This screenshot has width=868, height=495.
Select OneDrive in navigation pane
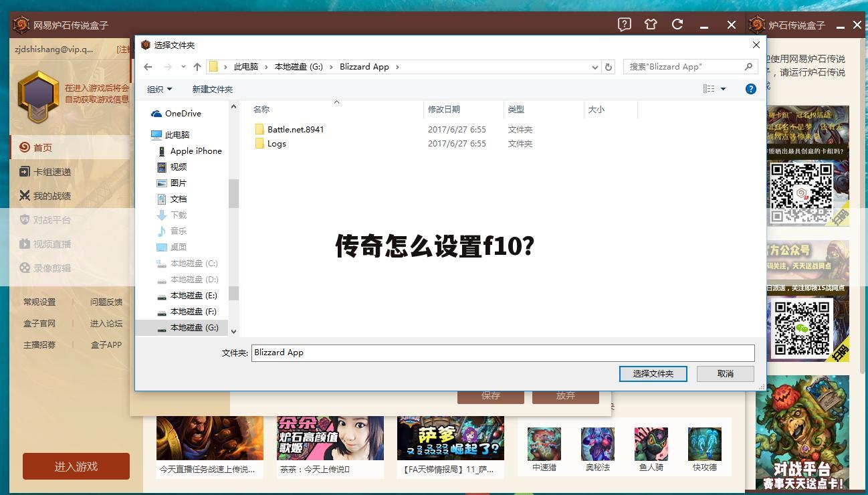click(x=176, y=114)
